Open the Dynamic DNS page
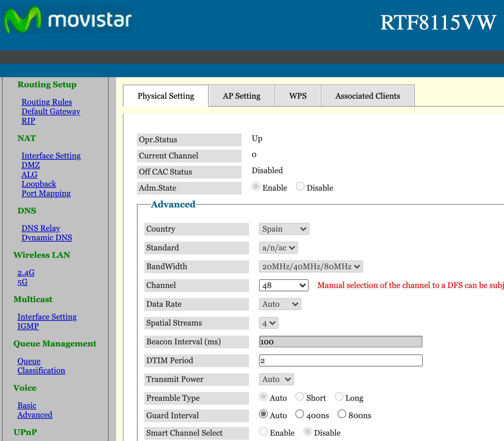504x441 pixels. click(47, 238)
